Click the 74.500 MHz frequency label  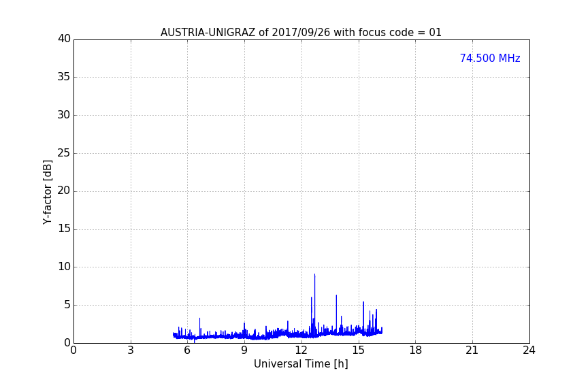tap(490, 58)
